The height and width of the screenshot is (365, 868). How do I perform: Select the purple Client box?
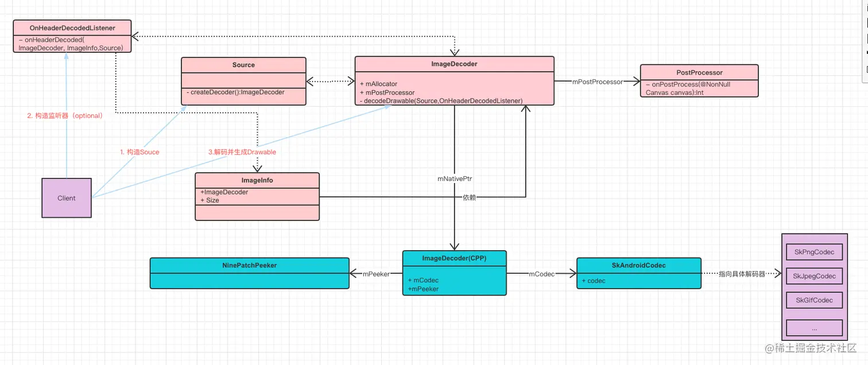pyautogui.click(x=66, y=197)
